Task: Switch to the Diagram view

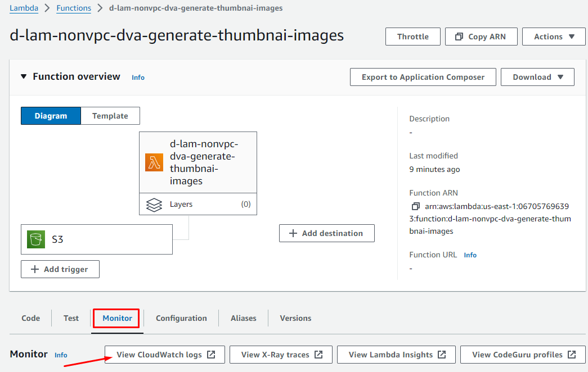Action: pyautogui.click(x=51, y=116)
